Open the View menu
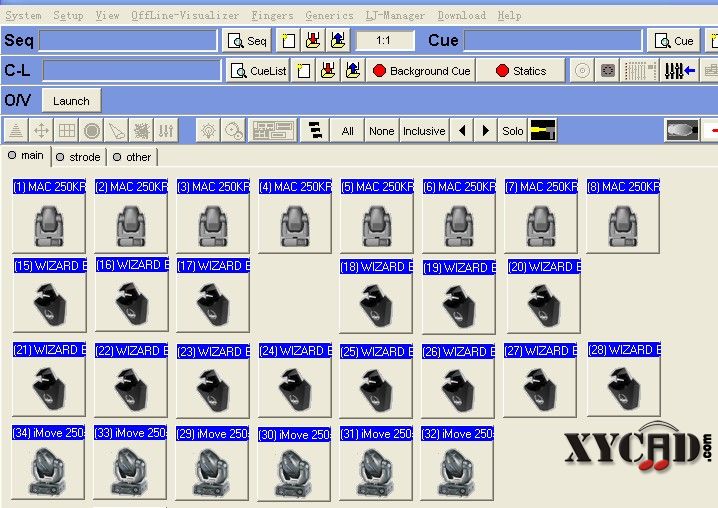 tap(108, 16)
